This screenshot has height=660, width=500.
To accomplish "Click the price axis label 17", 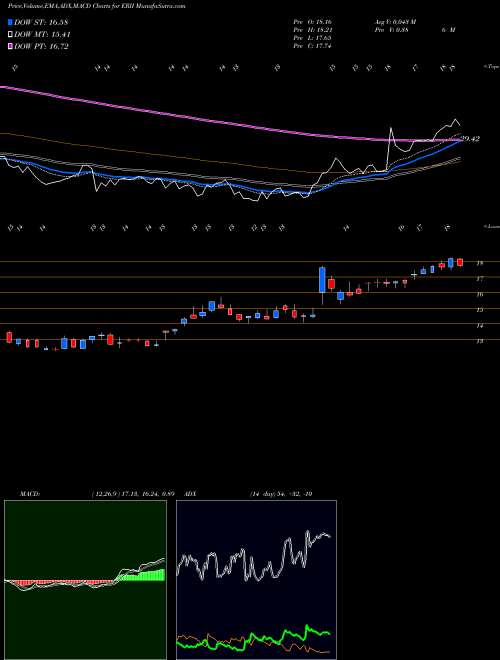I will pyautogui.click(x=479, y=279).
